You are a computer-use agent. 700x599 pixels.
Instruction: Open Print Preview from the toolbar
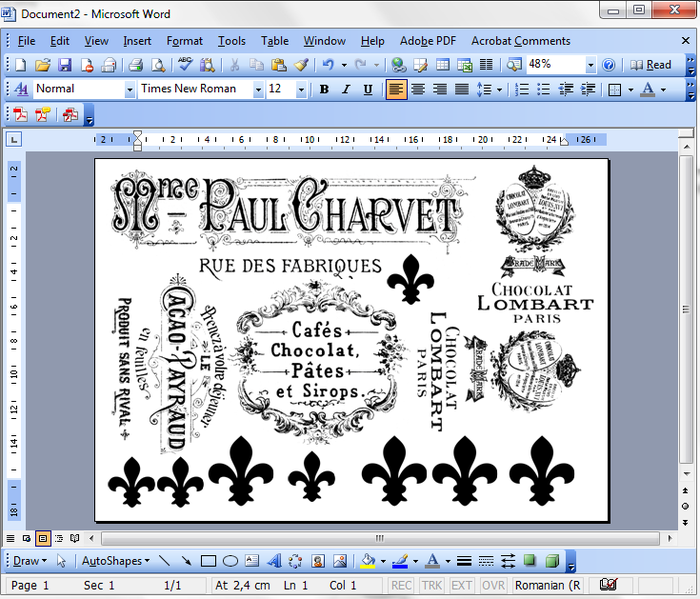point(158,65)
